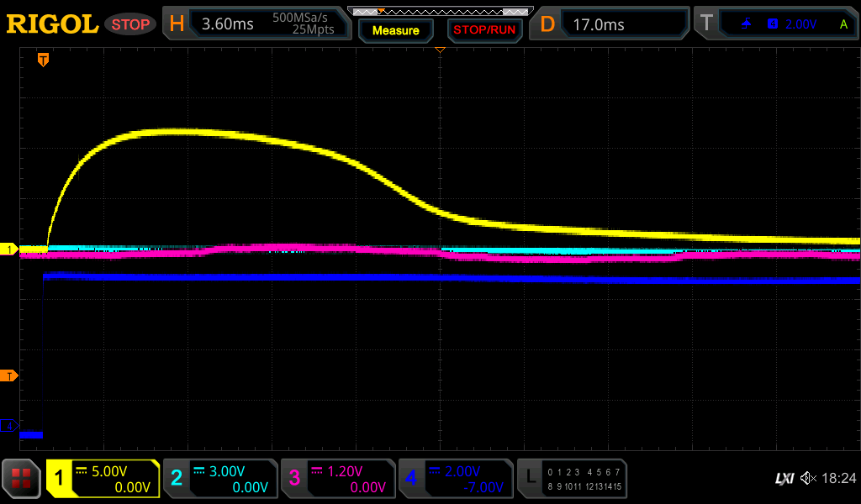Click the orange trigger position marker at top-left
Screen dimensions: 861x504
(43, 60)
